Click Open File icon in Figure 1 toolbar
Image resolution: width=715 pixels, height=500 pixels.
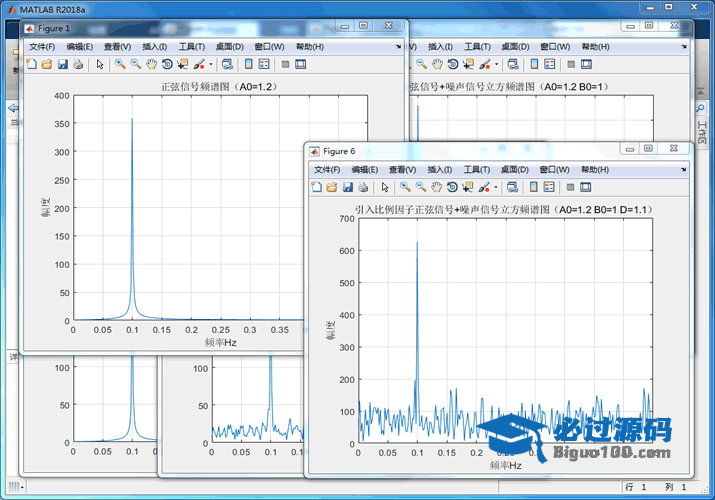(47, 64)
